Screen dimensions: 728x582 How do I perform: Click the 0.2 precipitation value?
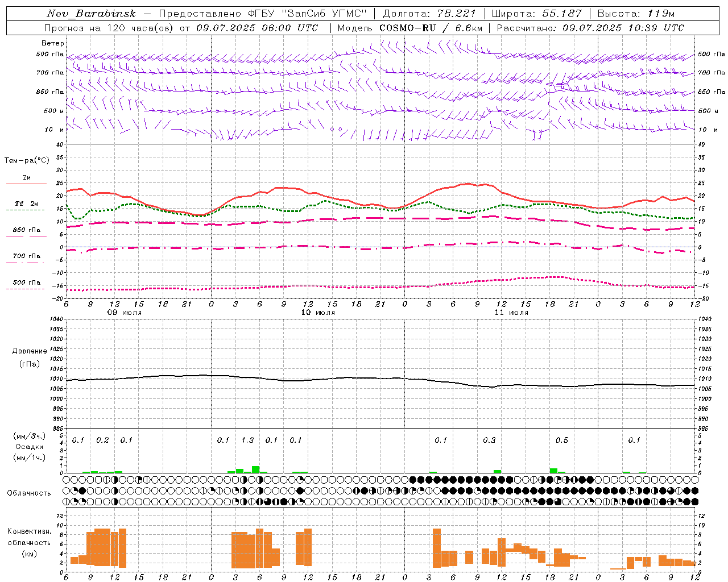coord(102,440)
